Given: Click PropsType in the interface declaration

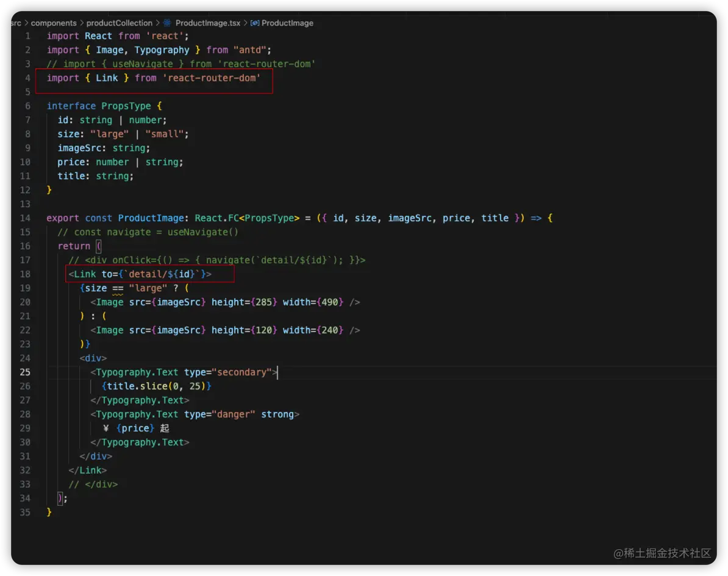Looking at the screenshot, I should pyautogui.click(x=126, y=106).
